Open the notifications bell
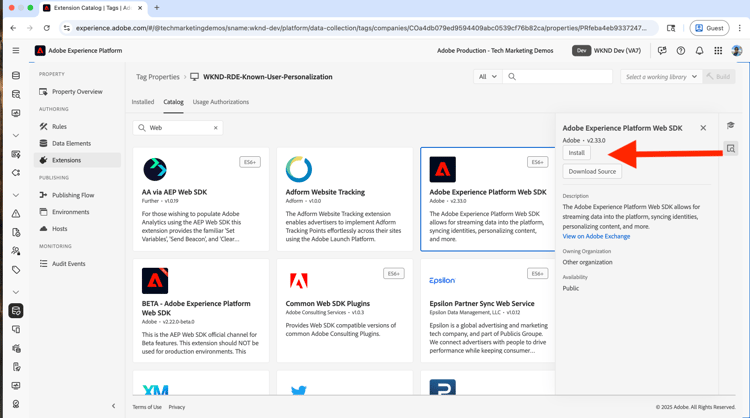 (699, 51)
